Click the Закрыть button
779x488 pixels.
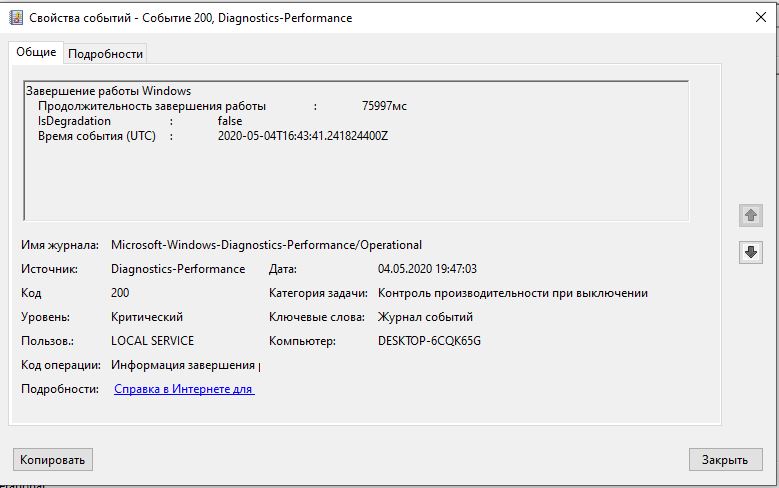tap(724, 460)
